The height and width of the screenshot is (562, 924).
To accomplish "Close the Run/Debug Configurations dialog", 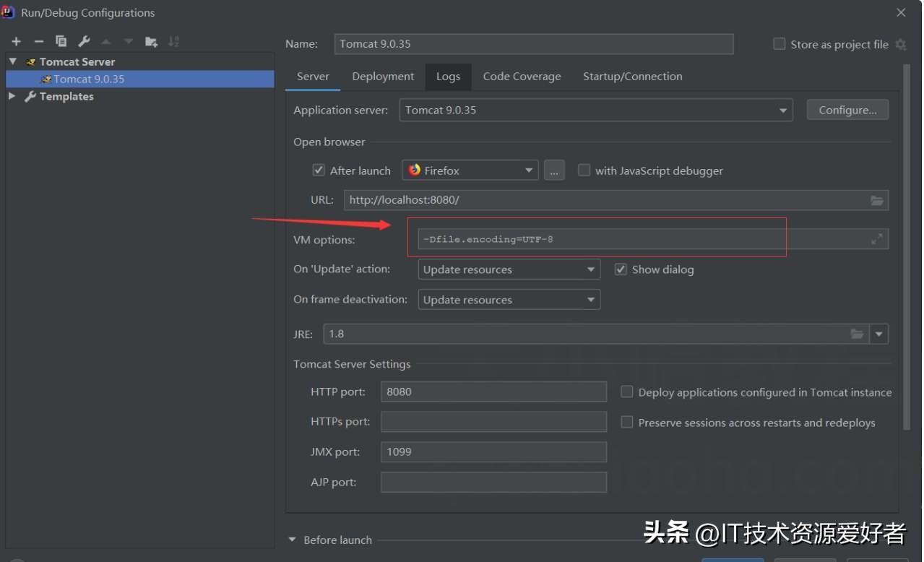I will [901, 12].
